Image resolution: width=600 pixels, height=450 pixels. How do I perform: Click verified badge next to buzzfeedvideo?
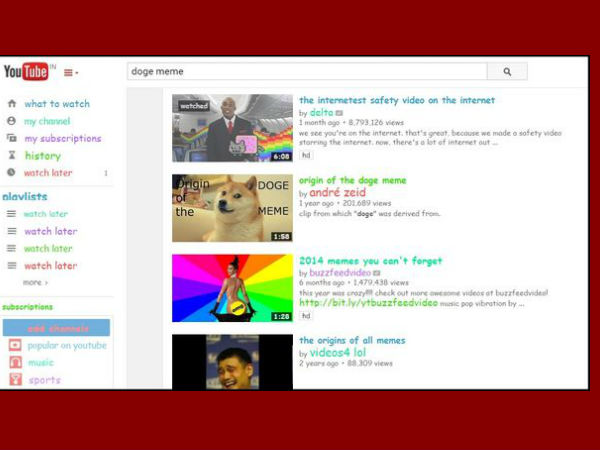point(377,273)
